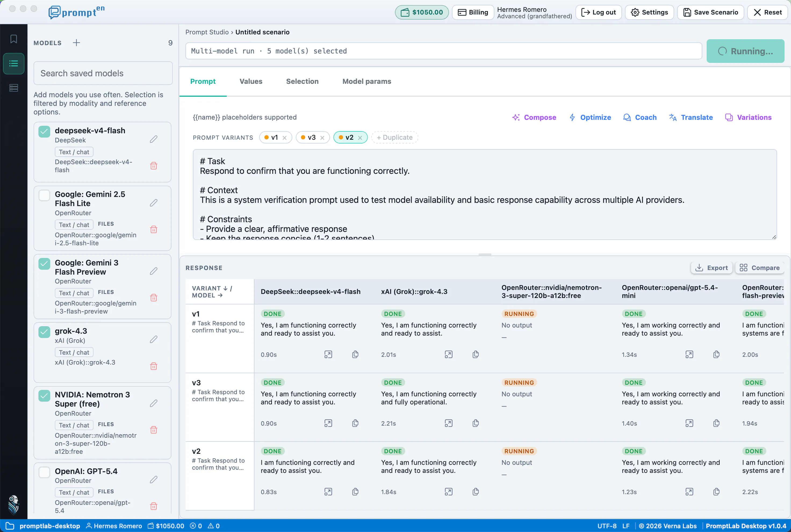Edit the OpenAI GPT-5.4 model

pyautogui.click(x=154, y=479)
